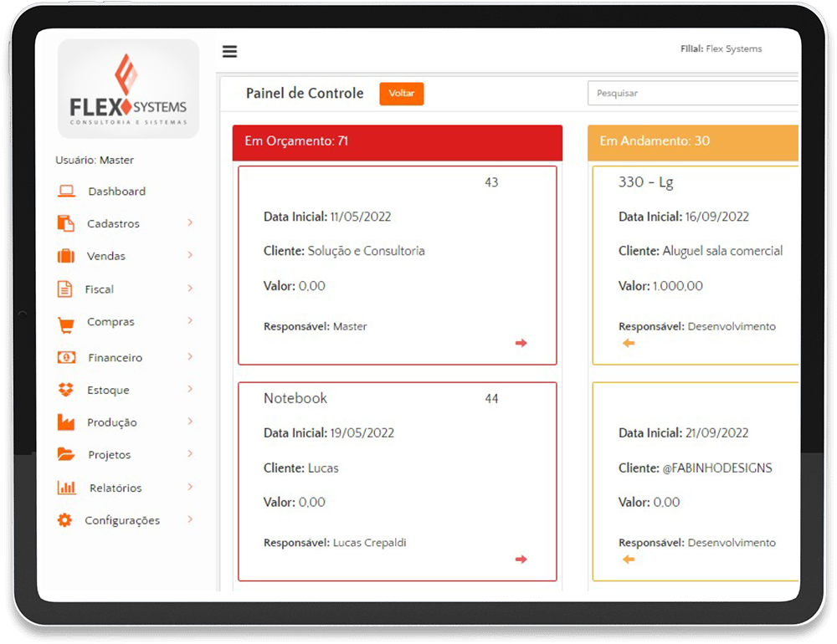Click the Compras shopping cart icon
The height and width of the screenshot is (644, 837).
(x=66, y=323)
